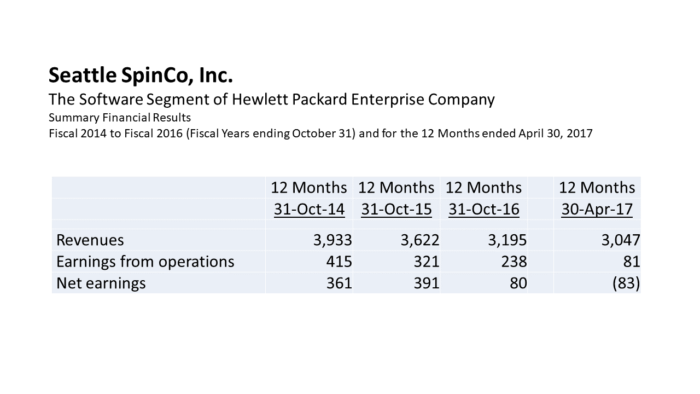Image resolution: width=700 pixels, height=394 pixels.
Task: Click the 31-Oct-14 column header
Action: tap(309, 209)
